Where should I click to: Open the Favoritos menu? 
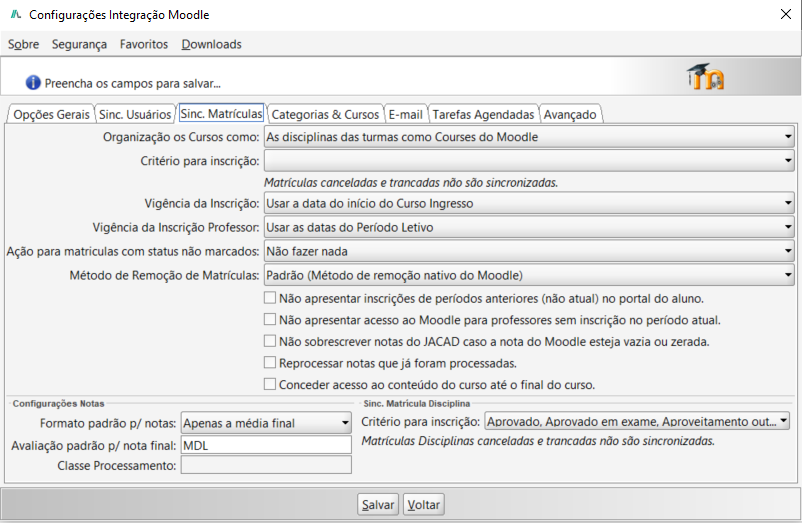coord(144,44)
